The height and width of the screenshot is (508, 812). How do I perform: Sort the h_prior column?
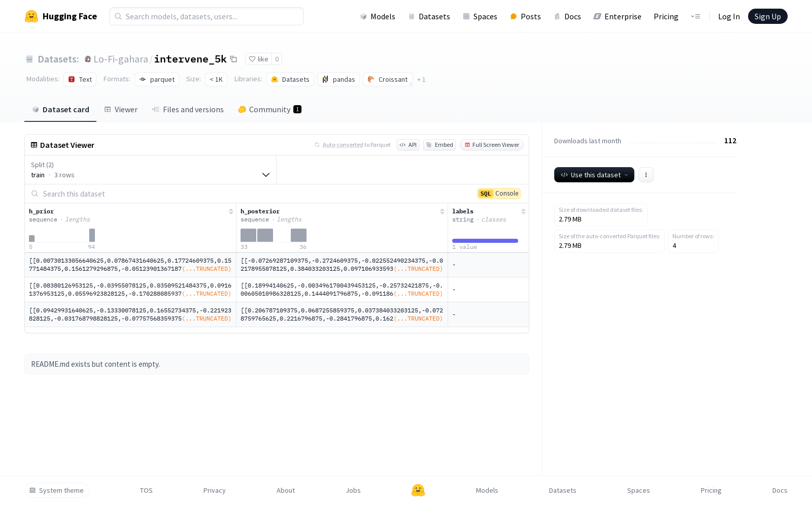(x=231, y=211)
